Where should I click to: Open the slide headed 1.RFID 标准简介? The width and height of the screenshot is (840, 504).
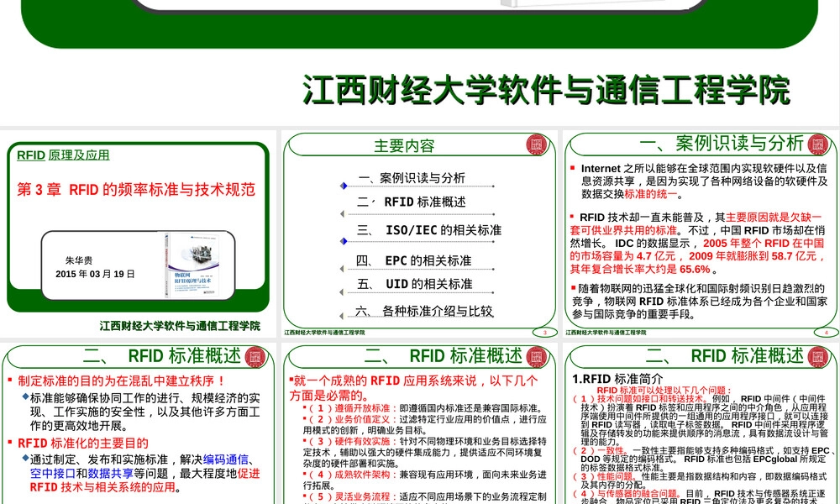(x=701, y=423)
